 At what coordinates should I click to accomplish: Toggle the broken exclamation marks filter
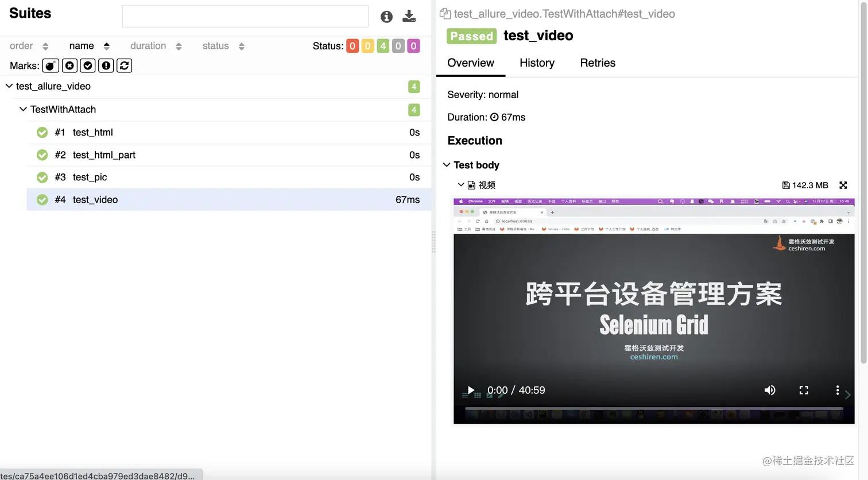[x=106, y=65]
